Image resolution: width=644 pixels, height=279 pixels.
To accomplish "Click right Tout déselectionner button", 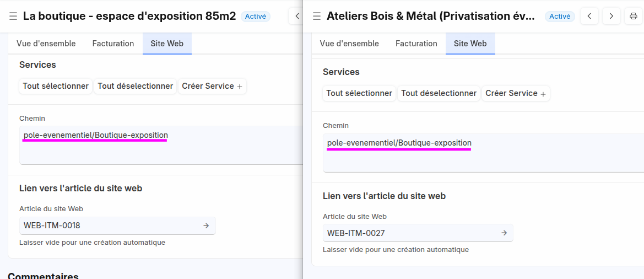I will 439,93.
